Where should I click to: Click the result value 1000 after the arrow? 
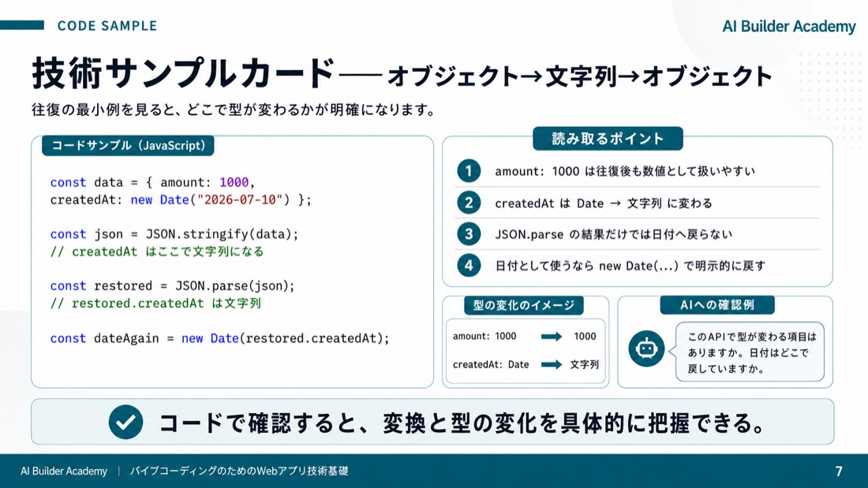585,337
